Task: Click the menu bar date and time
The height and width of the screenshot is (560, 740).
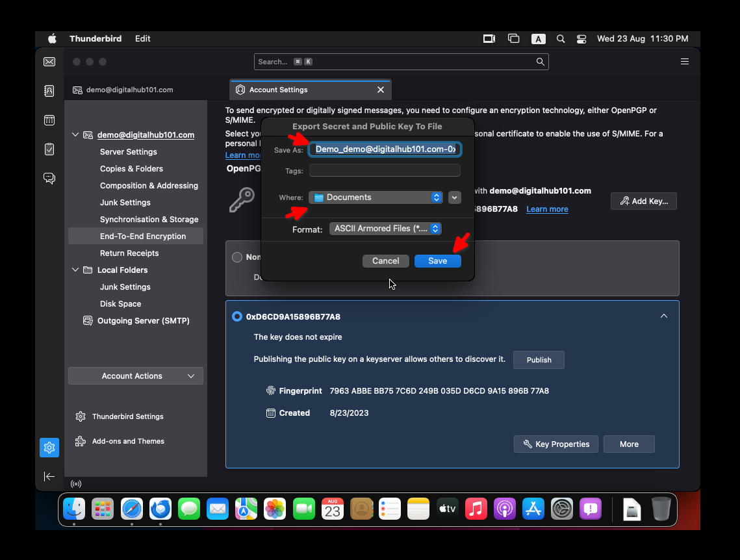Action: tap(643, 39)
